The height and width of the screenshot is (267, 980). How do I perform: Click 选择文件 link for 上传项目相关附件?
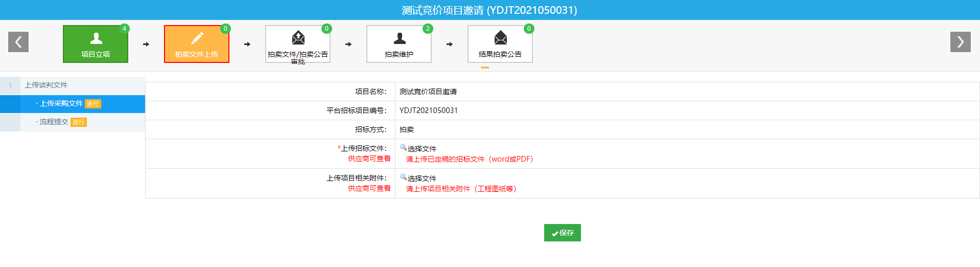[422, 179]
